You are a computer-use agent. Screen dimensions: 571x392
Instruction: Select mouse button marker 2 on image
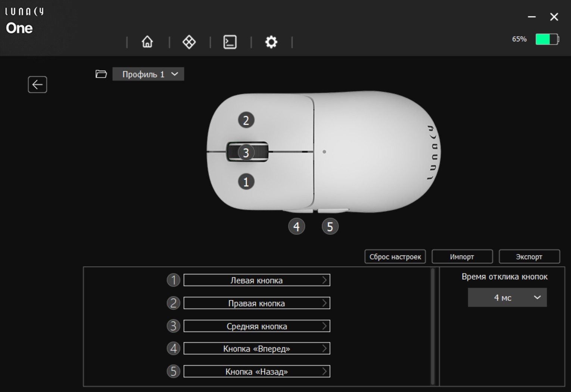click(x=246, y=120)
